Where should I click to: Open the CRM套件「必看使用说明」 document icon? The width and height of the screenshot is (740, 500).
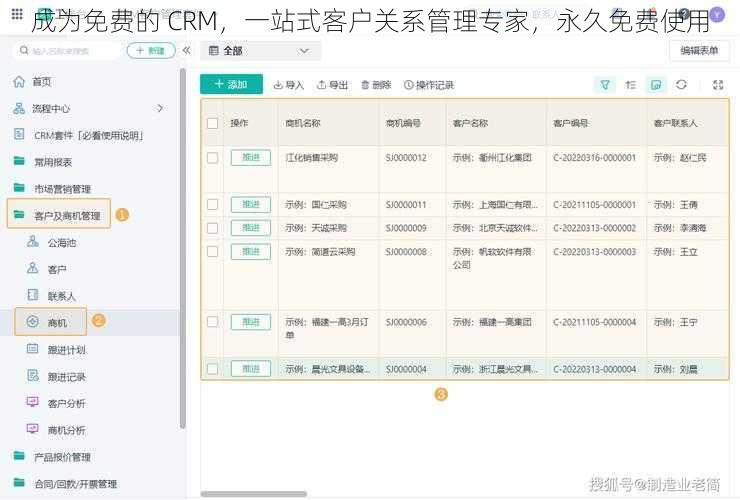(19, 135)
